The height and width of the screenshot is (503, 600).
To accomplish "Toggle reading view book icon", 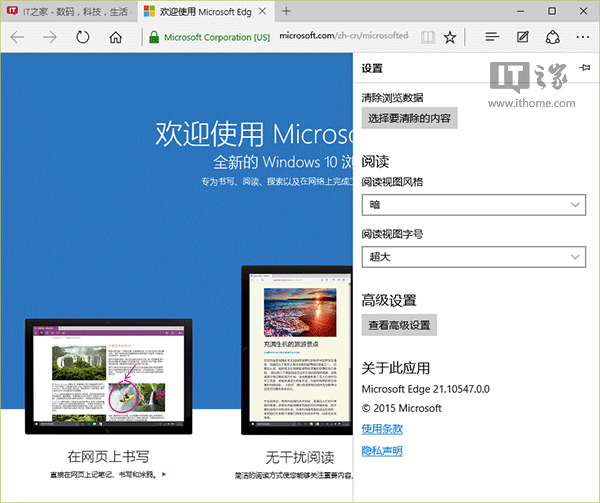I will click(427, 37).
